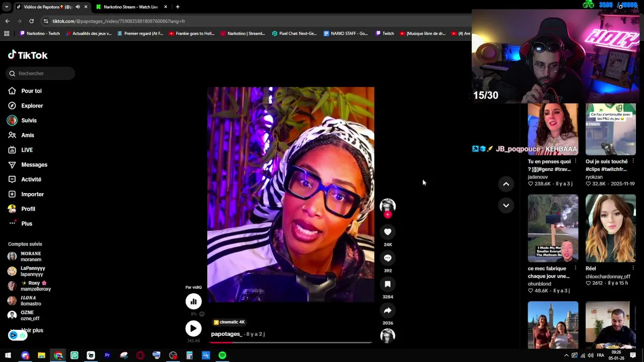Play the video with the play button

(x=193, y=328)
